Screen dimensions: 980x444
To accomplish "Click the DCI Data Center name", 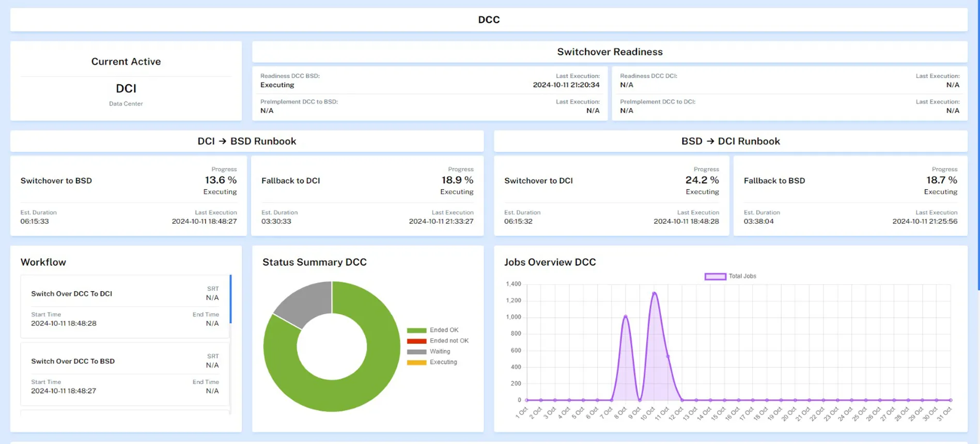I will click(x=126, y=88).
